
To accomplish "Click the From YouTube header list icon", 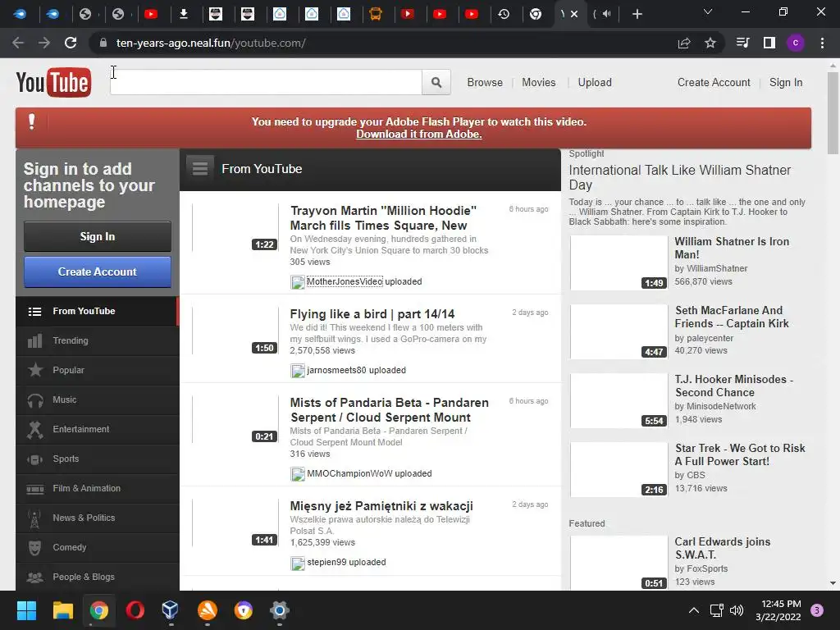I will click(x=200, y=169).
